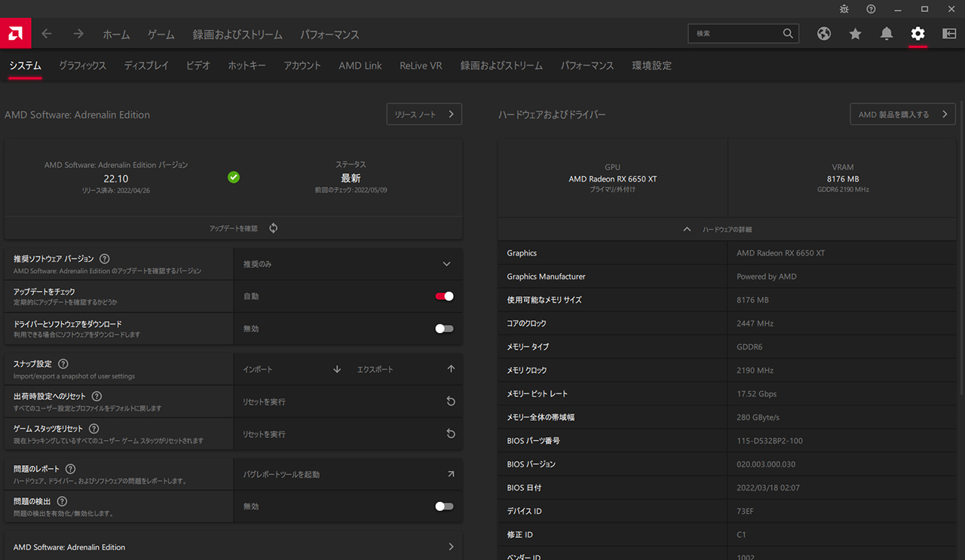Click the BIOS 日付 value 2022/03/18 02:07
Screen dimensions: 965x560
(768, 488)
